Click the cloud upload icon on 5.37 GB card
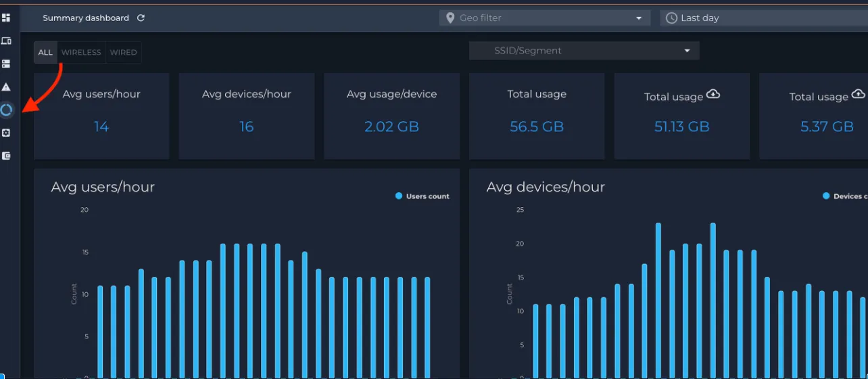This screenshot has height=379, width=868. point(859,94)
